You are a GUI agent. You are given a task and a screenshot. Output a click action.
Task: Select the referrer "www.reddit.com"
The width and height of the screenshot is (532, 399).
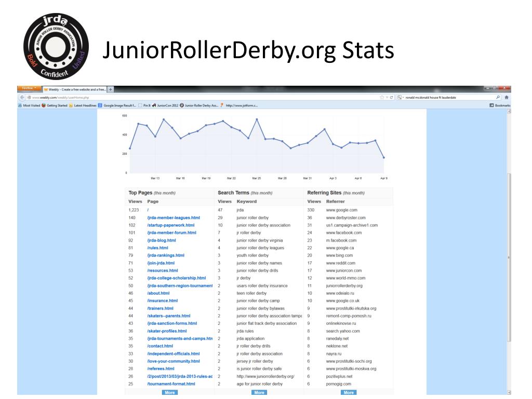coord(341,263)
